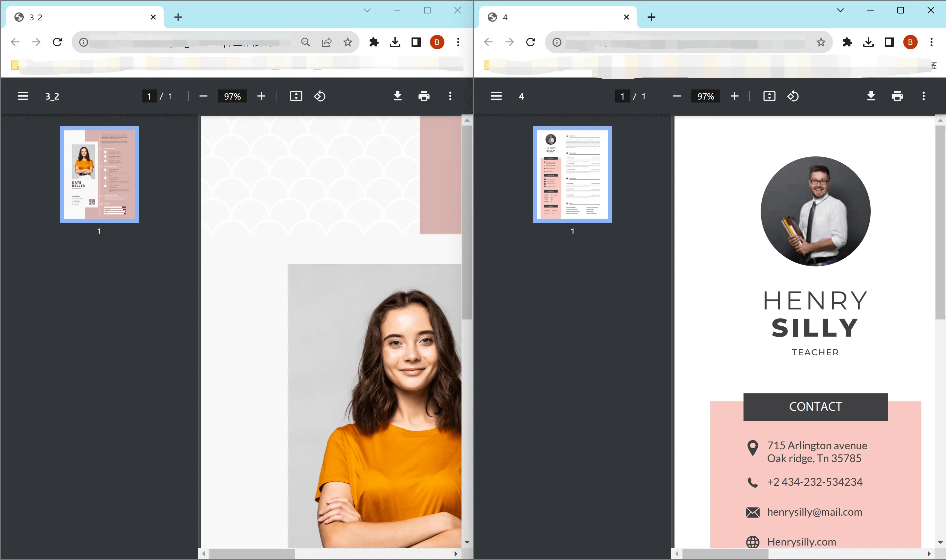Click the zoom in button in right viewer

coord(734,96)
